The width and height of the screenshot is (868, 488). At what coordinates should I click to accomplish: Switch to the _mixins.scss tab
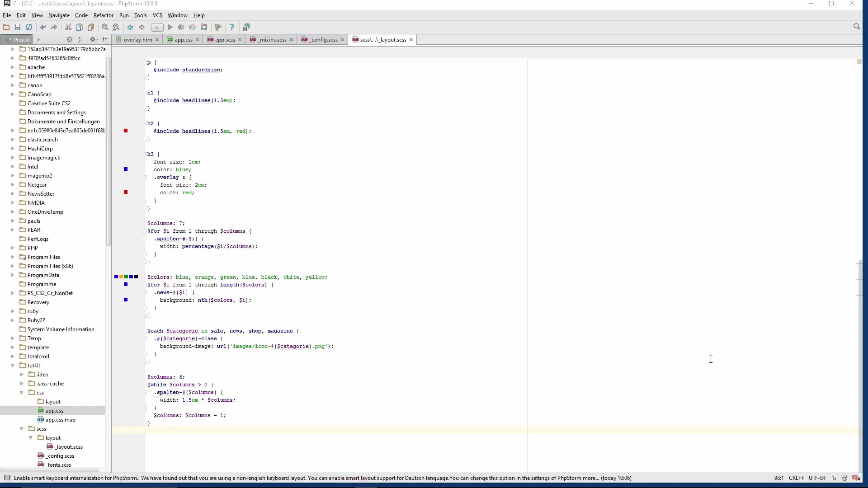pos(273,40)
